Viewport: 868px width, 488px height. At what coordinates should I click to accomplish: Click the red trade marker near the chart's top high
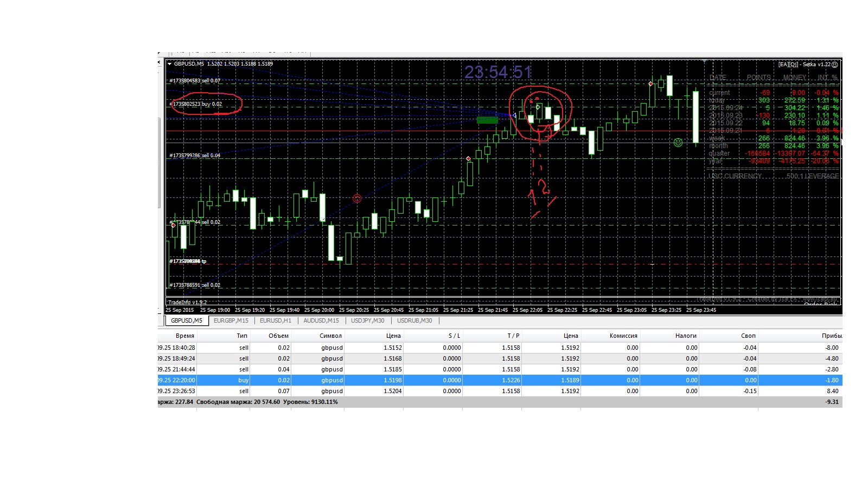[650, 84]
